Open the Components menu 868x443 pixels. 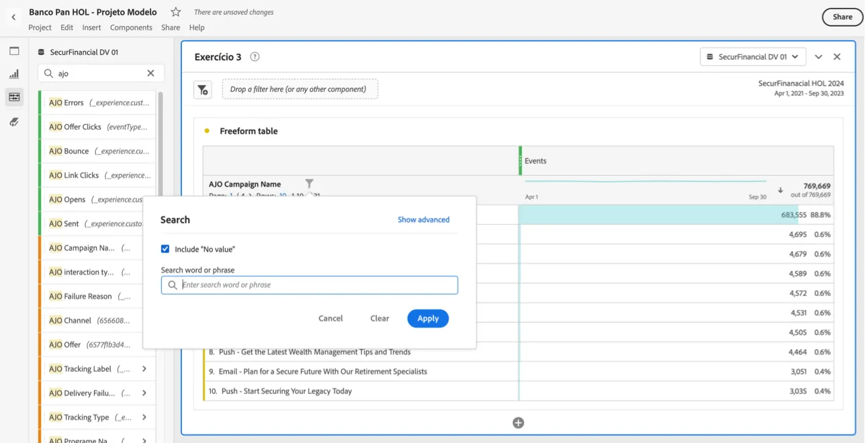click(131, 28)
